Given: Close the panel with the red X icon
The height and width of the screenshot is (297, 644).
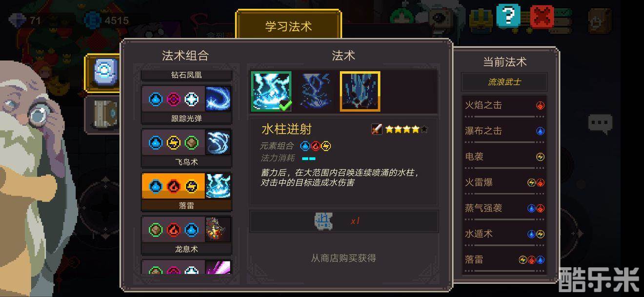Looking at the screenshot, I should pyautogui.click(x=542, y=17).
